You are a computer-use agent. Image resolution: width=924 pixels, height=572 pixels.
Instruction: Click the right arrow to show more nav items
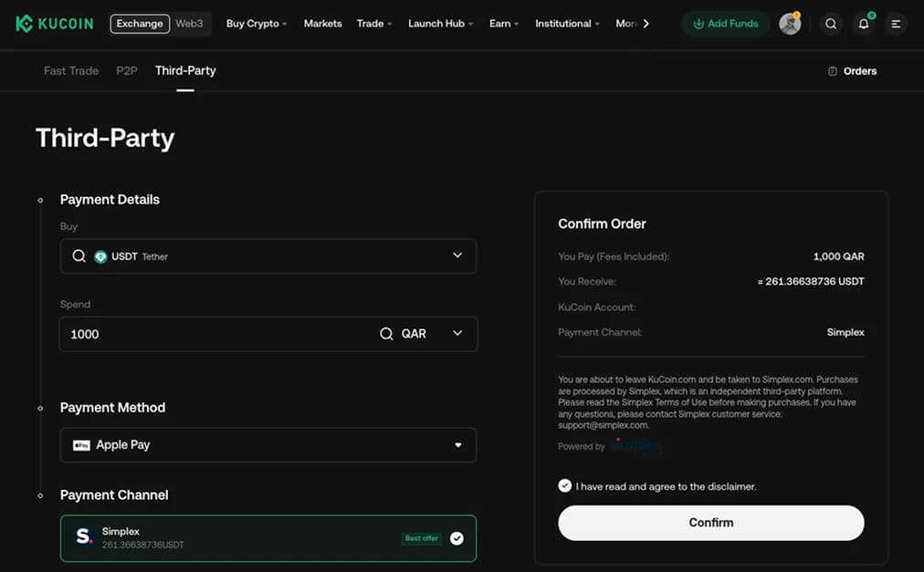pyautogui.click(x=646, y=24)
